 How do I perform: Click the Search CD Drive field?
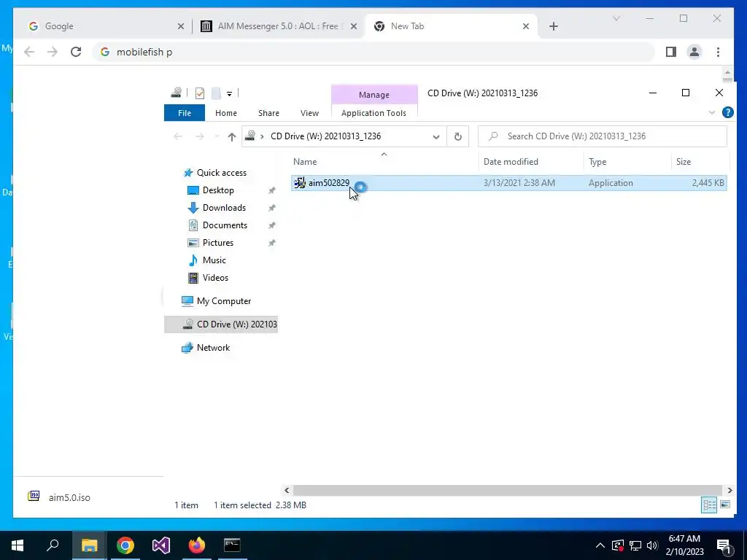(602, 136)
